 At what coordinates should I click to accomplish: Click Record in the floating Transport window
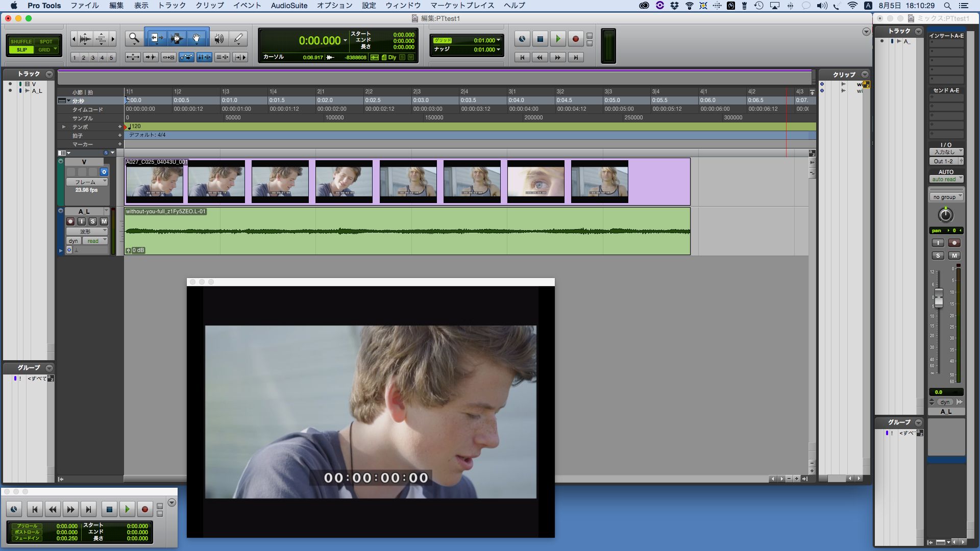pyautogui.click(x=145, y=509)
